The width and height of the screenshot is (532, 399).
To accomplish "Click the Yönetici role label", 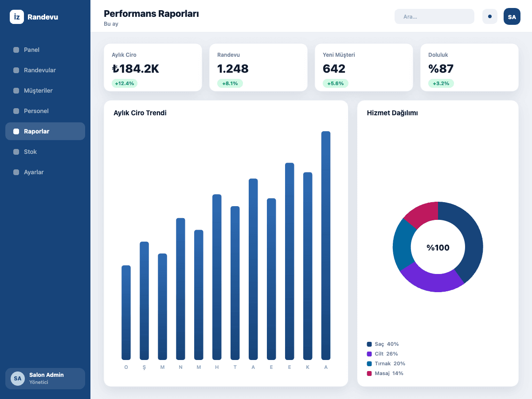I will pos(39,382).
